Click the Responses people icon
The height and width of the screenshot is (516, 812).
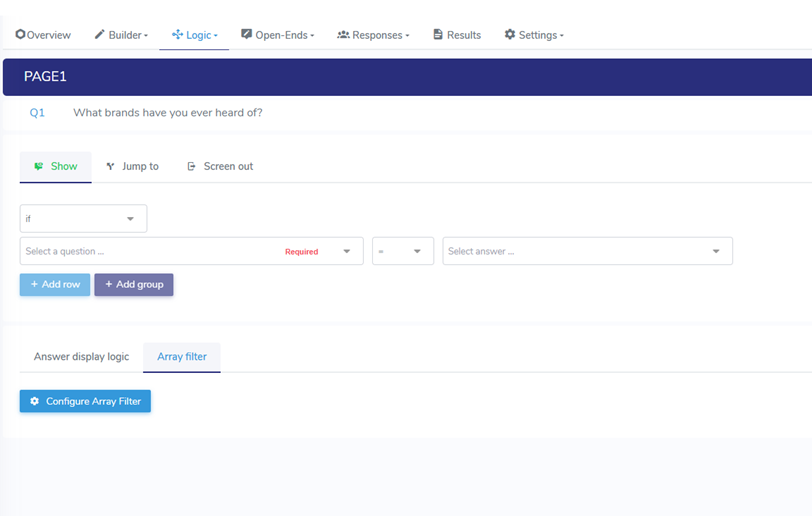pyautogui.click(x=343, y=35)
